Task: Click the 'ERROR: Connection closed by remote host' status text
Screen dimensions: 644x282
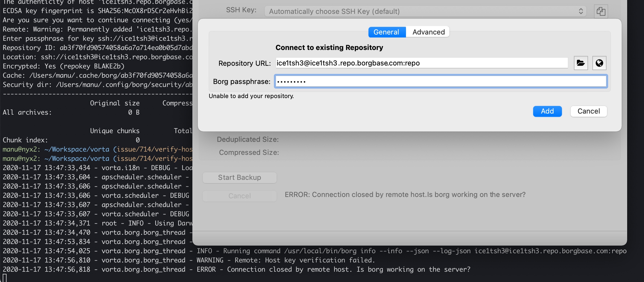Action: [405, 195]
